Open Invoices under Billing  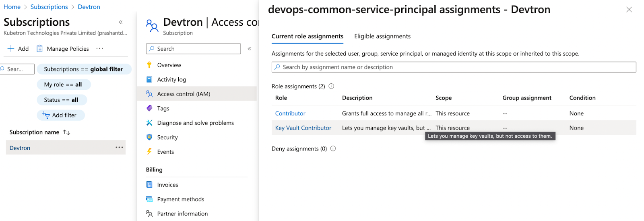[x=167, y=185]
